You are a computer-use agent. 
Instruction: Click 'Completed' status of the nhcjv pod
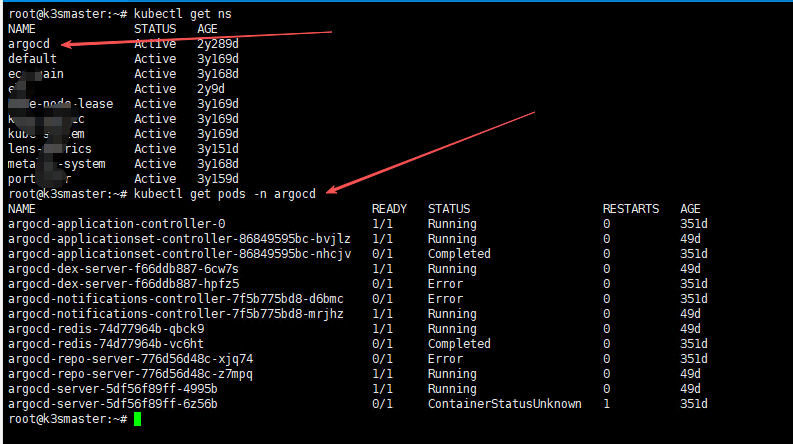point(459,254)
